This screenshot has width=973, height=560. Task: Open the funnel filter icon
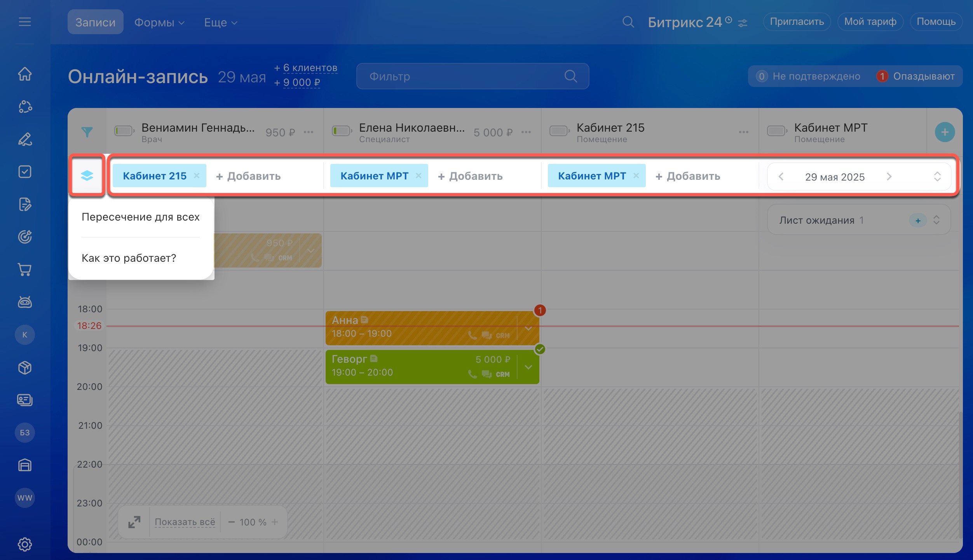point(87,132)
